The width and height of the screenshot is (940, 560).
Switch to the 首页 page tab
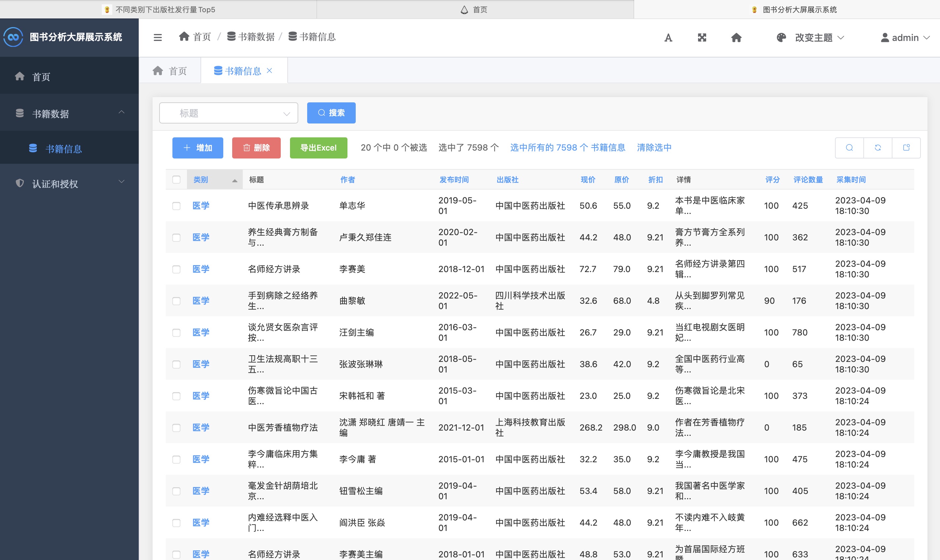[x=170, y=71]
